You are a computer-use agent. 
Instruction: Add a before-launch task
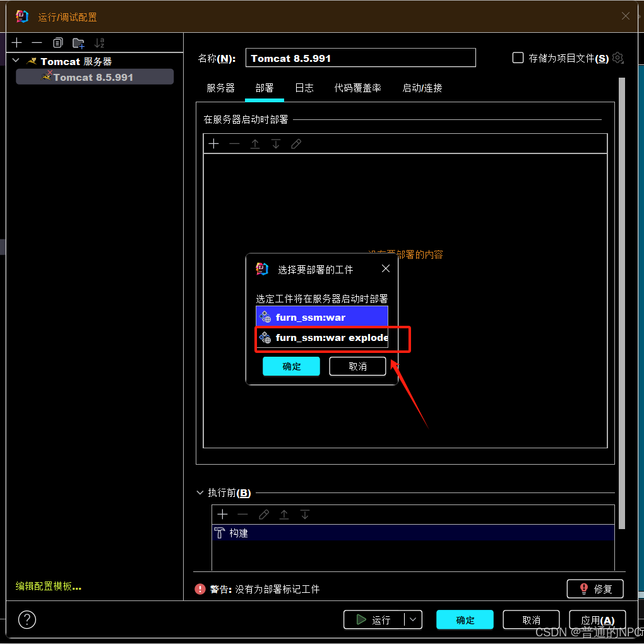coord(223,514)
